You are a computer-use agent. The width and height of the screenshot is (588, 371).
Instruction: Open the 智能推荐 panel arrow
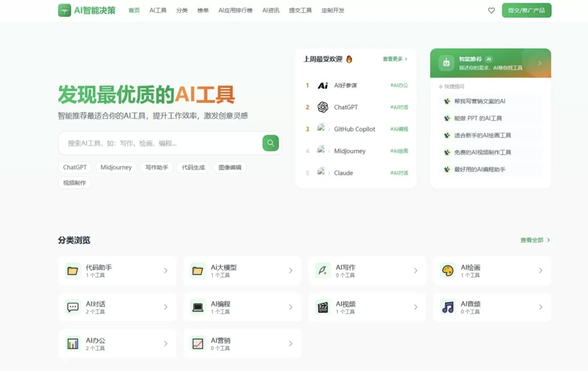(540, 63)
